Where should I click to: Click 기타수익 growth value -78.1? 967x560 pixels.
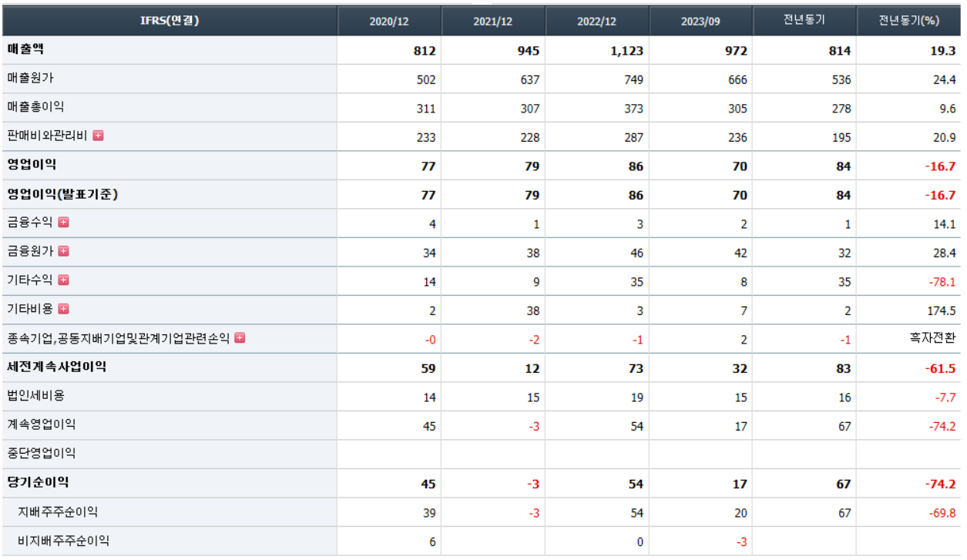point(942,282)
